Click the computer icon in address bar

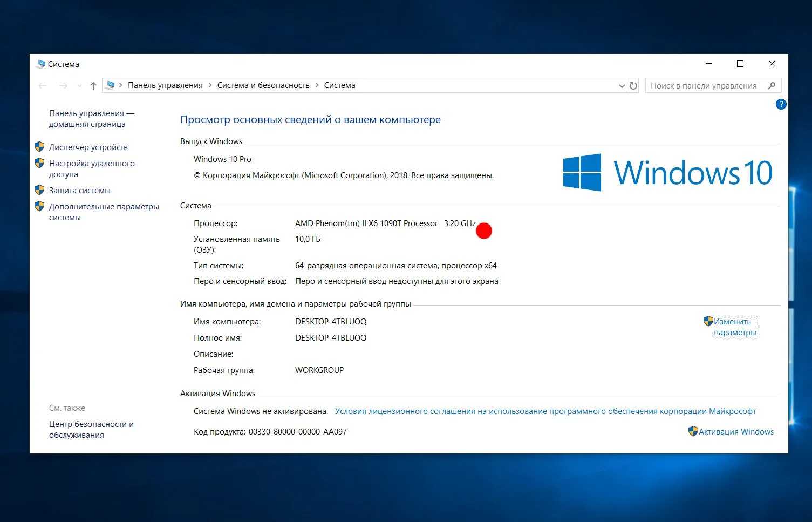111,85
